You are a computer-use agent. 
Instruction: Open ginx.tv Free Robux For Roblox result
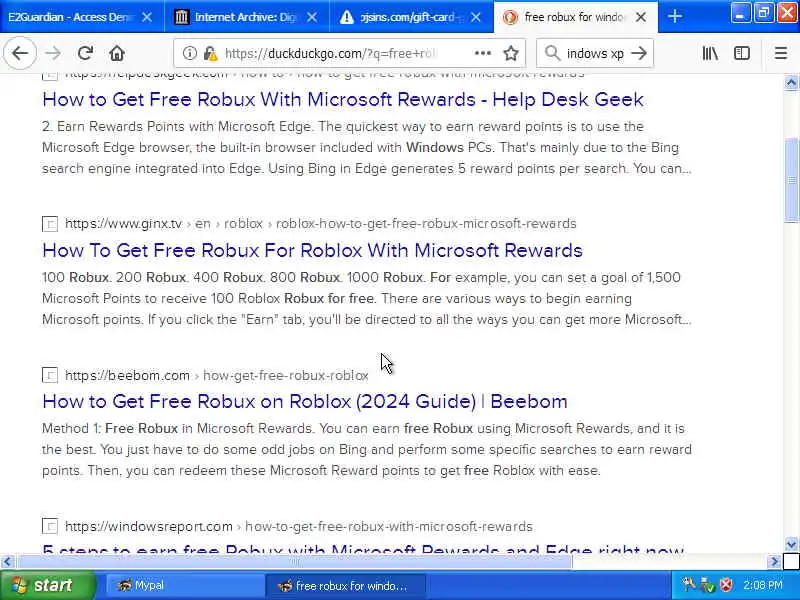pyautogui.click(x=312, y=251)
